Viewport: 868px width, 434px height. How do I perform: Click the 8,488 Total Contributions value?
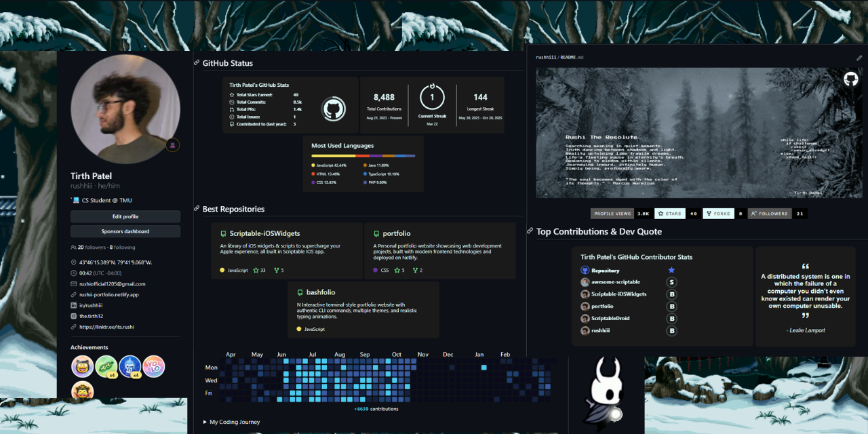384,98
